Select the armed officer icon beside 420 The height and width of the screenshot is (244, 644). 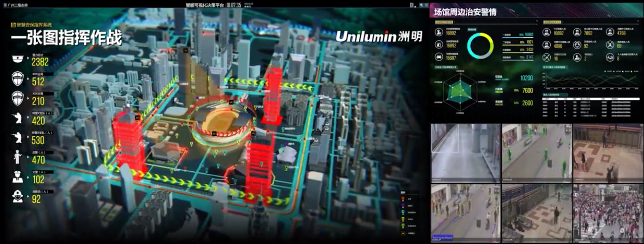[16, 119]
